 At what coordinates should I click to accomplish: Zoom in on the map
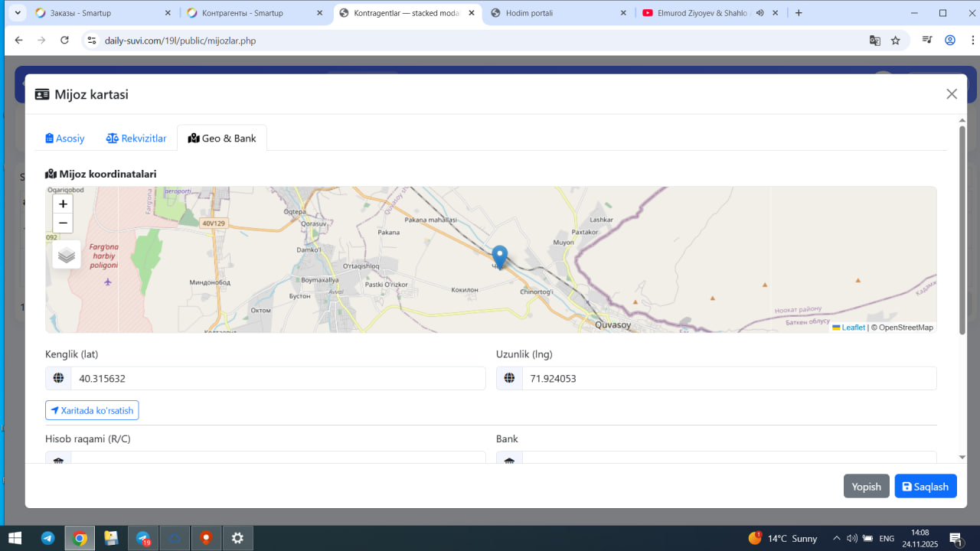[63, 204]
